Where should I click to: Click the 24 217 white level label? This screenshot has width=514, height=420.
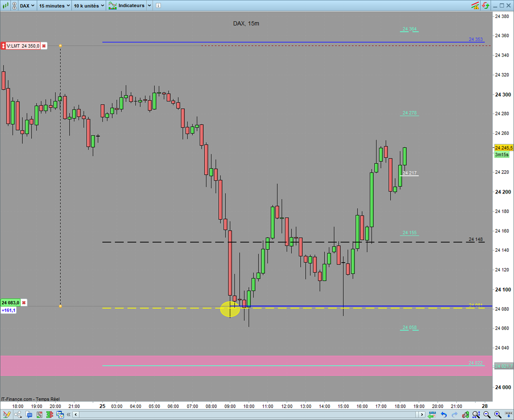[409, 173]
